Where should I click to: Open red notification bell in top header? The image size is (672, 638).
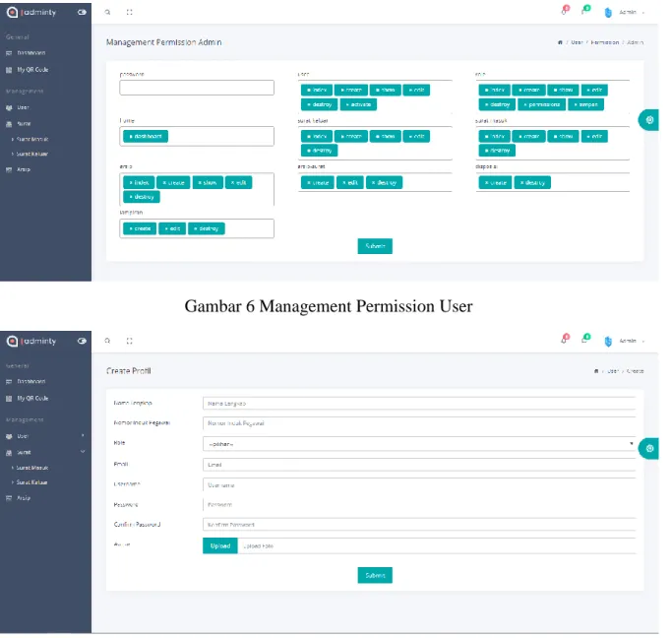click(565, 10)
